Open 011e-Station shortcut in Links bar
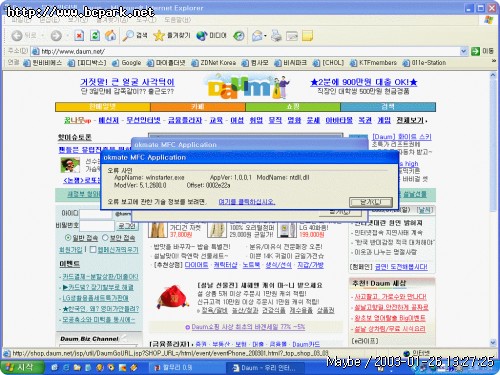The height and width of the screenshot is (375, 500). click(x=424, y=63)
